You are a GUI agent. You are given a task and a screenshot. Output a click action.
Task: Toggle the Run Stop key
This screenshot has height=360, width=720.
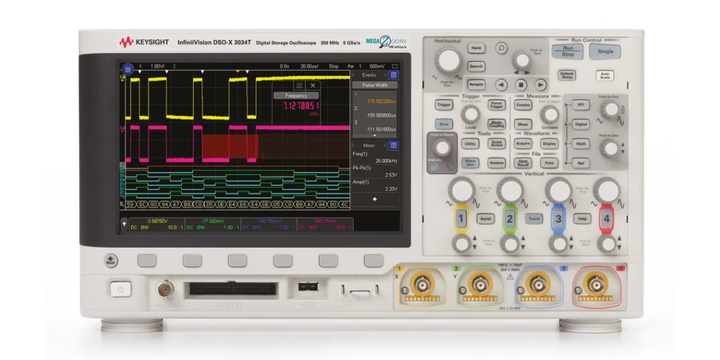568,51
